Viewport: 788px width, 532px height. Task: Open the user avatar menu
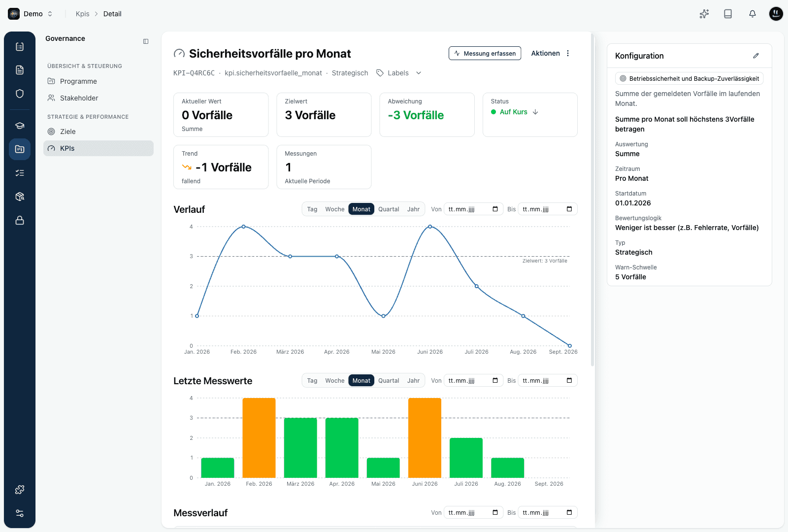pyautogui.click(x=776, y=14)
